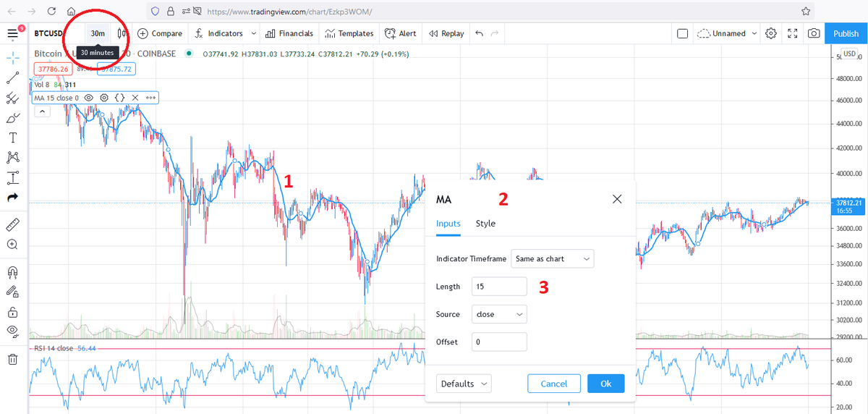This screenshot has height=414, width=868.
Task: Open MA indicator source code braces
Action: coord(120,97)
